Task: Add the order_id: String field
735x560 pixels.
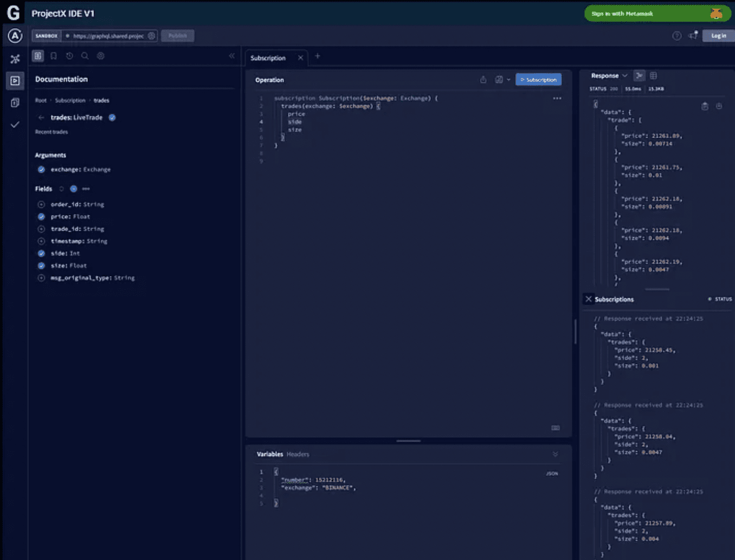Action: tap(41, 205)
